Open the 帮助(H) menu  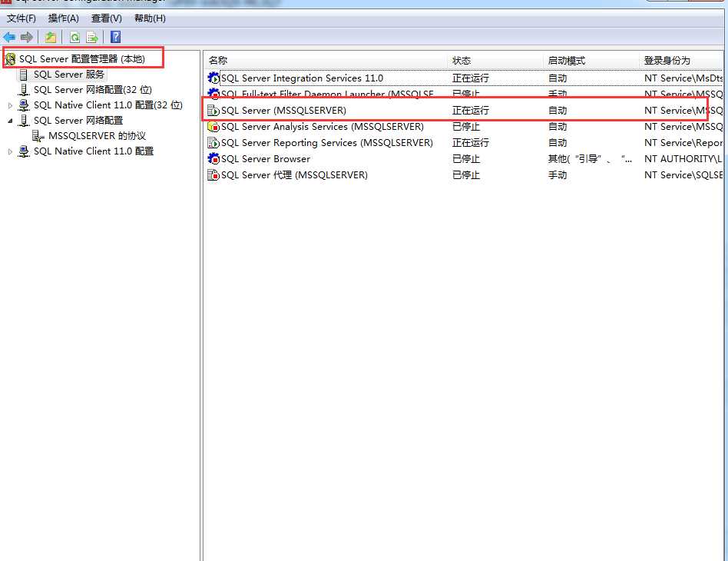click(x=150, y=18)
